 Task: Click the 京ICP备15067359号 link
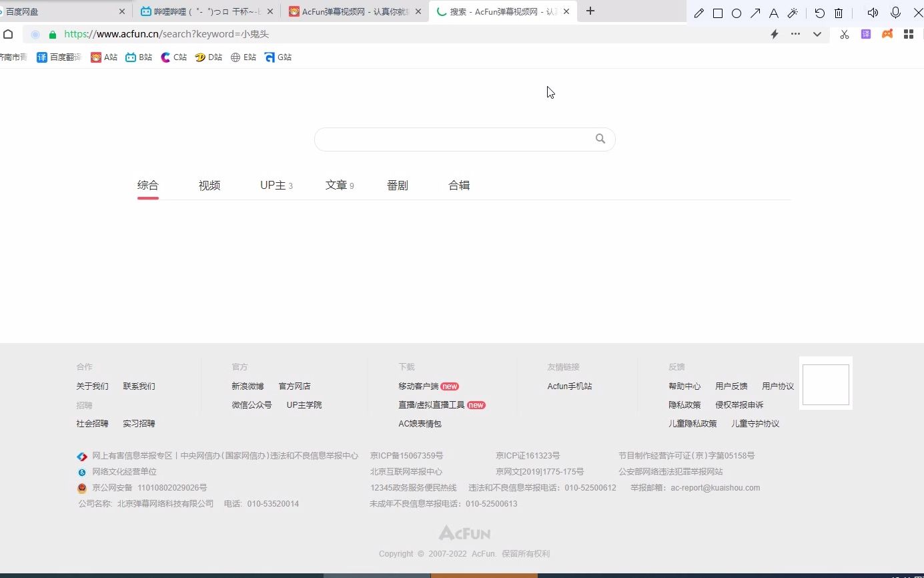(406, 456)
